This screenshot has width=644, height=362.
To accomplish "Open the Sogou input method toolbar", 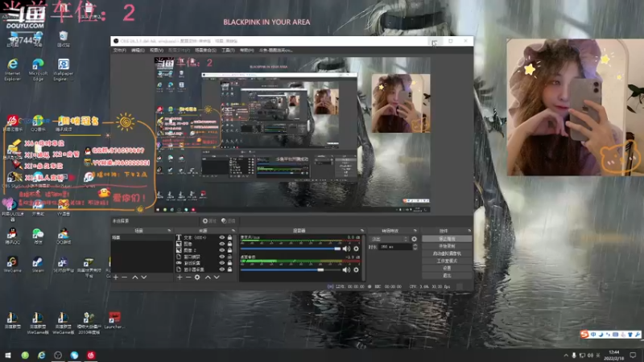I will (x=610, y=335).
